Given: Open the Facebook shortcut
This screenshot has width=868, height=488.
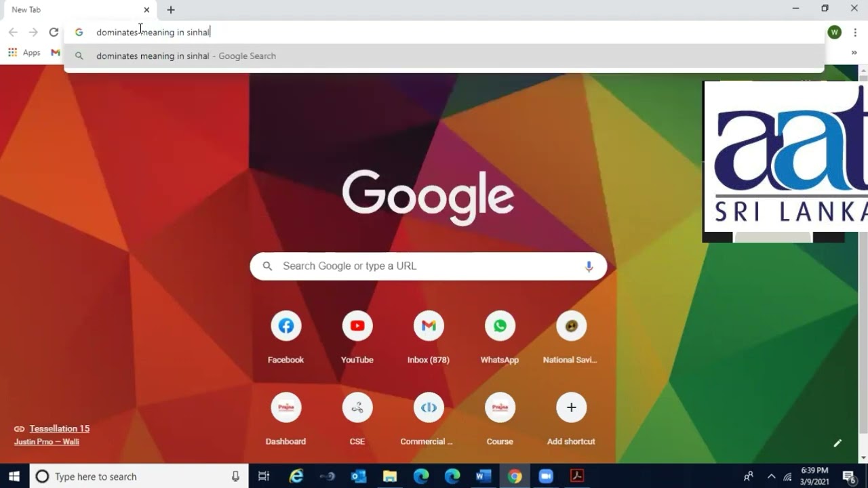Looking at the screenshot, I should pyautogui.click(x=285, y=326).
